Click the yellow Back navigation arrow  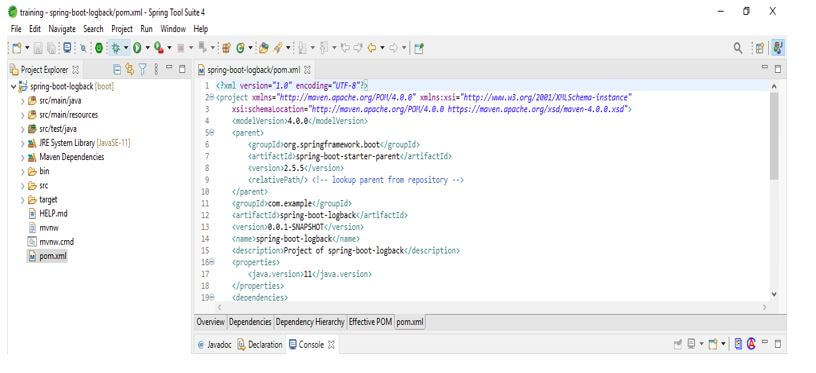372,48
